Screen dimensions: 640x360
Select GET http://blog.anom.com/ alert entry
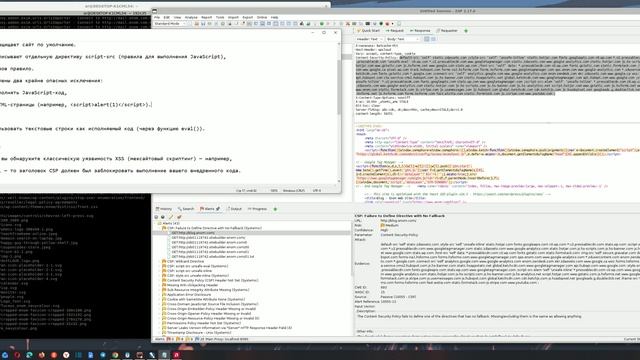[193, 233]
